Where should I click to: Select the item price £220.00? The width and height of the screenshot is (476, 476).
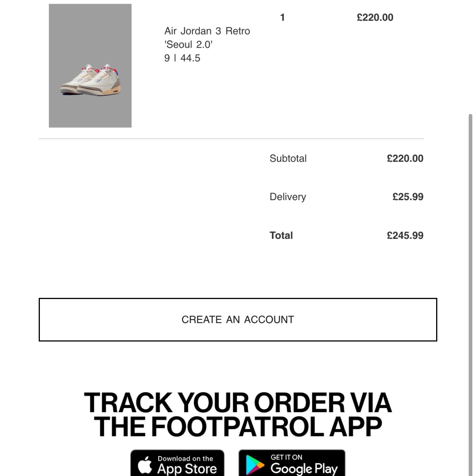click(375, 17)
